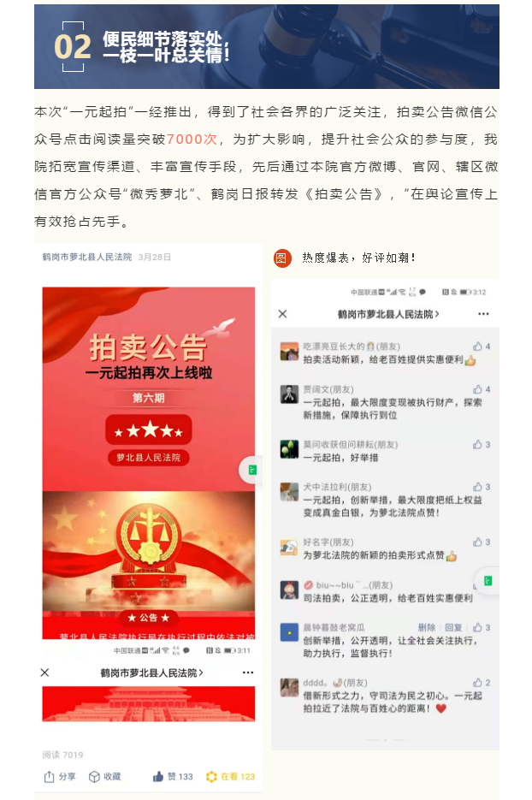Open the three-dot menu in comments header
The image size is (532, 800).
[x=483, y=314]
